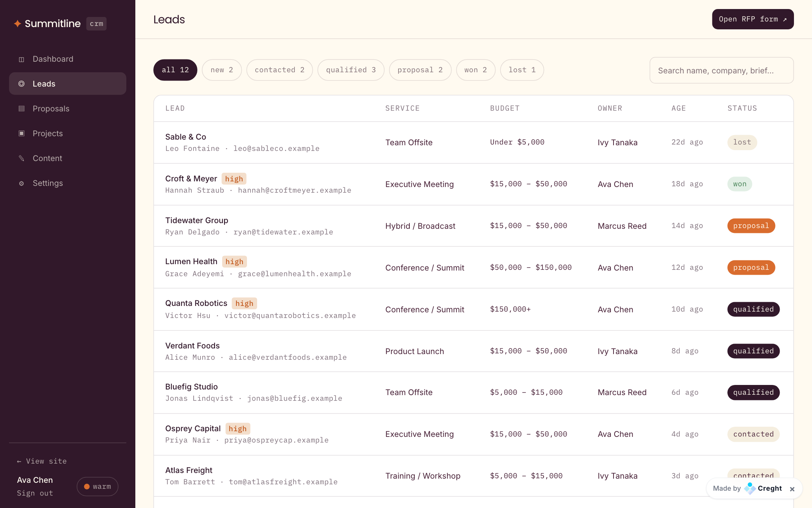Navigate to Content section
The height and width of the screenshot is (508, 812).
click(68, 158)
